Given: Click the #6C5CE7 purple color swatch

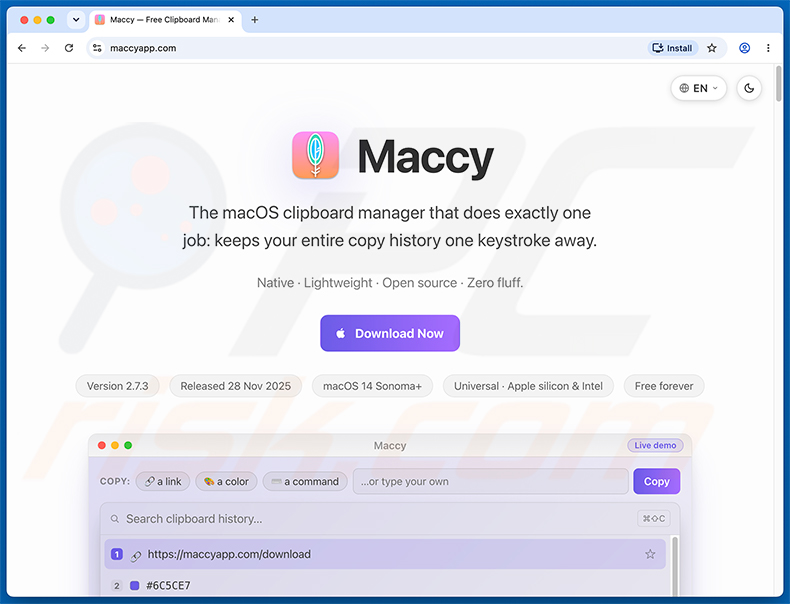Looking at the screenshot, I should pos(135,585).
